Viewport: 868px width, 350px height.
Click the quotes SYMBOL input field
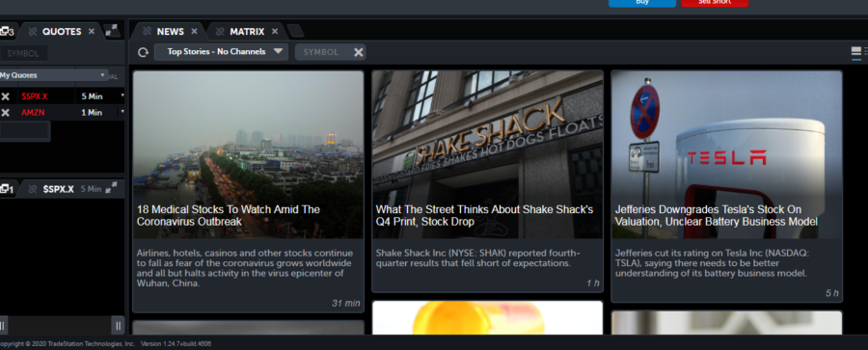23,53
